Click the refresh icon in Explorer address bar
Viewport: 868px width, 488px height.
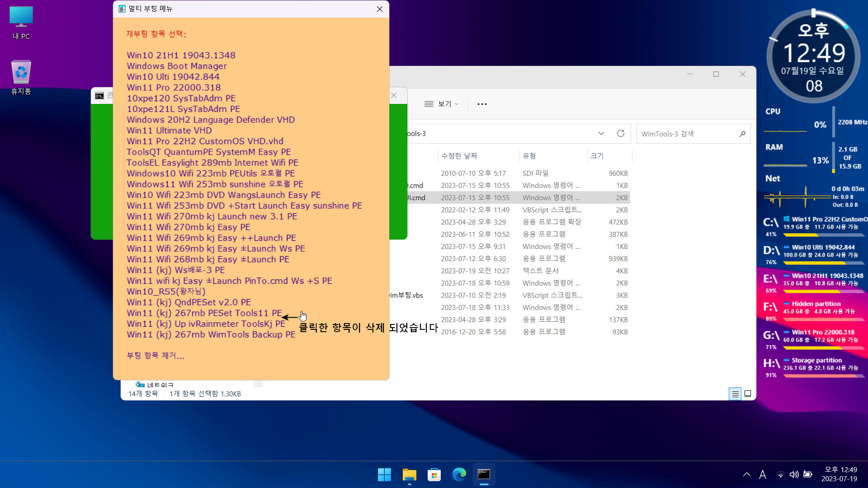[621, 133]
